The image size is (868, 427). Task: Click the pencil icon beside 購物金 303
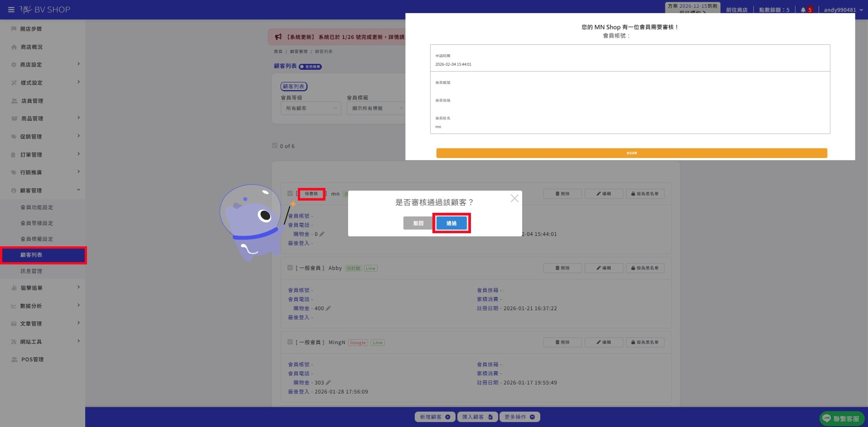[328, 383]
